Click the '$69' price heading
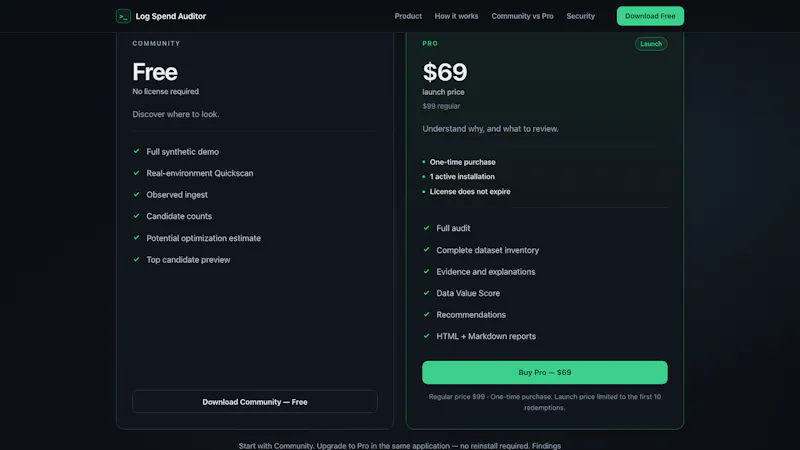The image size is (800, 450). click(x=444, y=72)
